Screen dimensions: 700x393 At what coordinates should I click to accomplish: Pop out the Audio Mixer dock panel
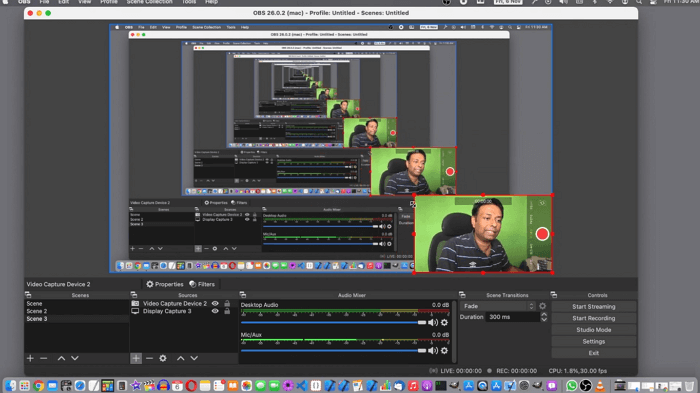pos(242,295)
